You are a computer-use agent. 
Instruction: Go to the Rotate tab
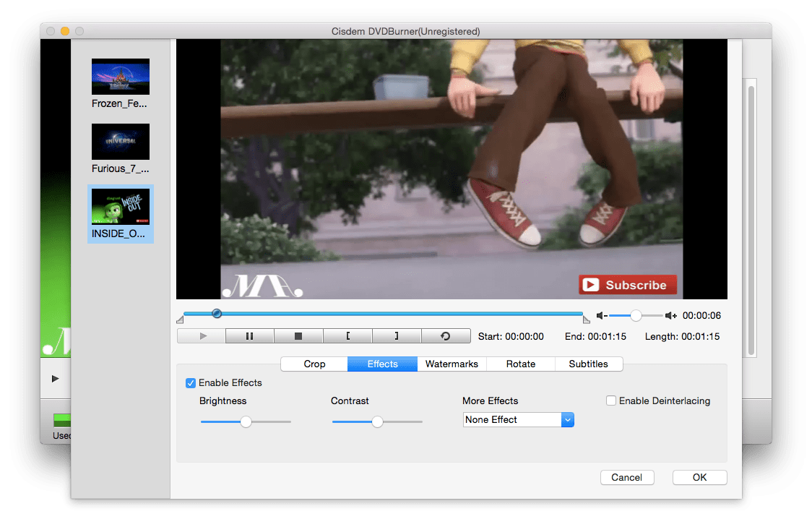[x=521, y=364]
